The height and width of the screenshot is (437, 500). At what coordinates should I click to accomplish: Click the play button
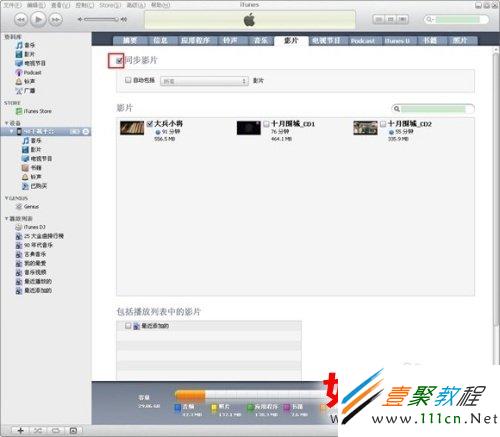coord(38,19)
